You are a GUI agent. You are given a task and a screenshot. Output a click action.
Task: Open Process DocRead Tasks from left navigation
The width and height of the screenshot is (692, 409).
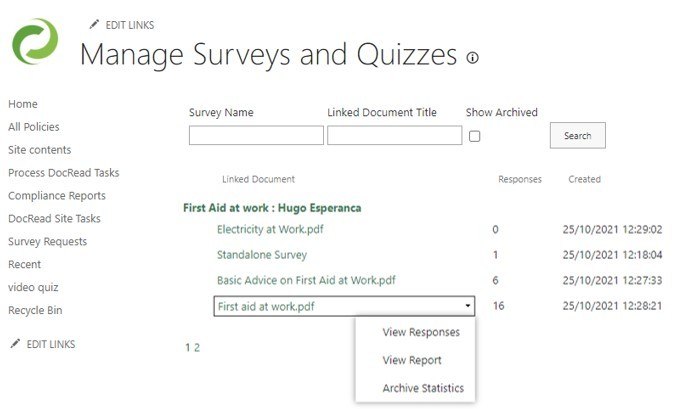pos(63,173)
